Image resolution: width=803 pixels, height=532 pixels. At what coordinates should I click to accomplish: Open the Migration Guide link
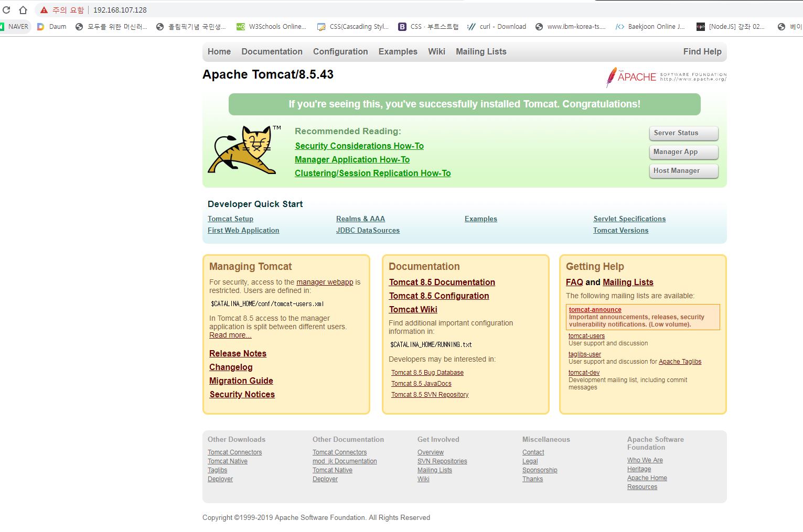tap(241, 381)
